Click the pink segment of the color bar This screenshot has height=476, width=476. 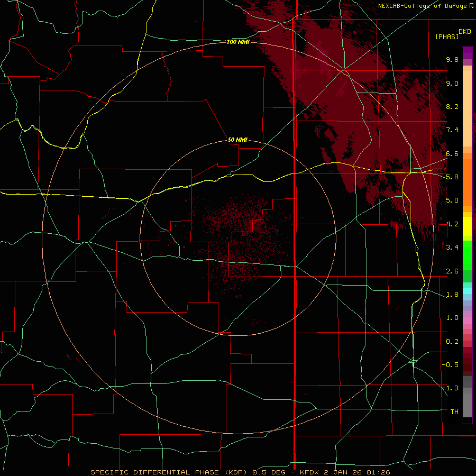(x=467, y=321)
